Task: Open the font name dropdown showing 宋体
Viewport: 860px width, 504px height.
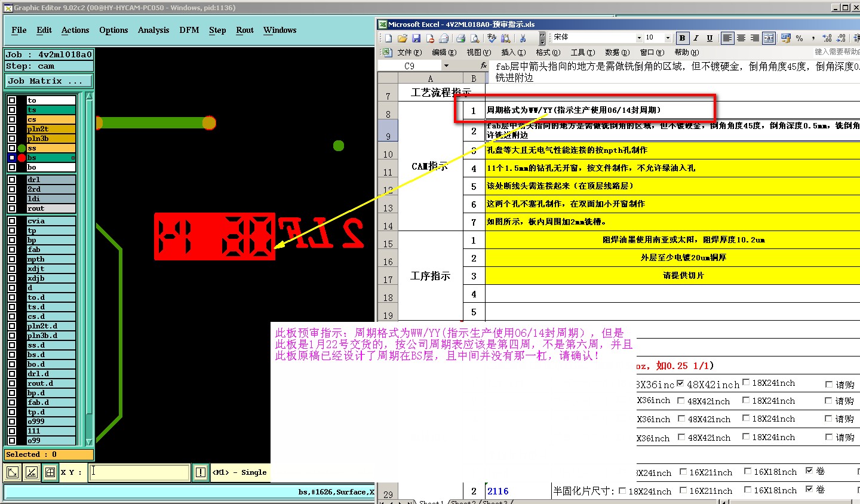Action: coord(638,38)
